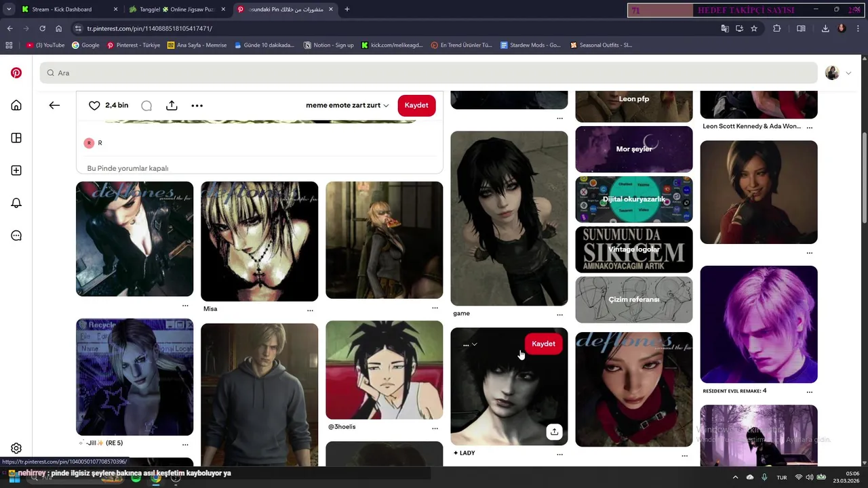
Task: Switch TUR keyboard language in tray
Action: (x=782, y=477)
